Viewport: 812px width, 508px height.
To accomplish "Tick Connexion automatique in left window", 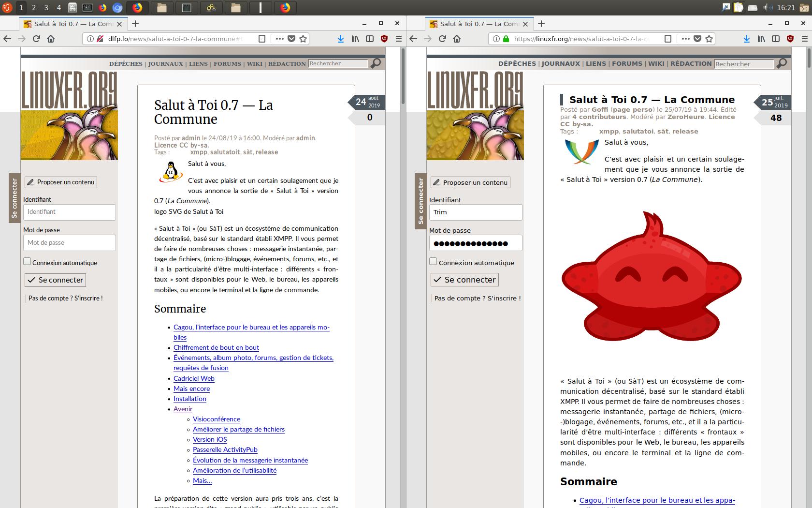I will click(27, 261).
